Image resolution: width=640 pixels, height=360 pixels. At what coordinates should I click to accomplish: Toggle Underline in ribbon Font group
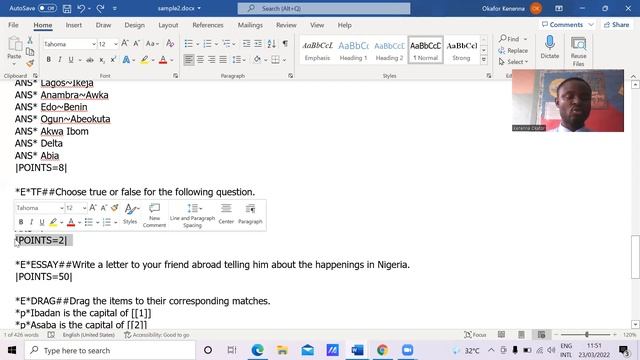pos(71,60)
